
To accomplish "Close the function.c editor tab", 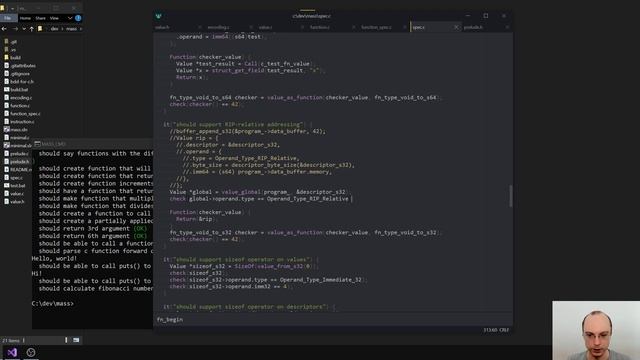I will tap(353, 27).
